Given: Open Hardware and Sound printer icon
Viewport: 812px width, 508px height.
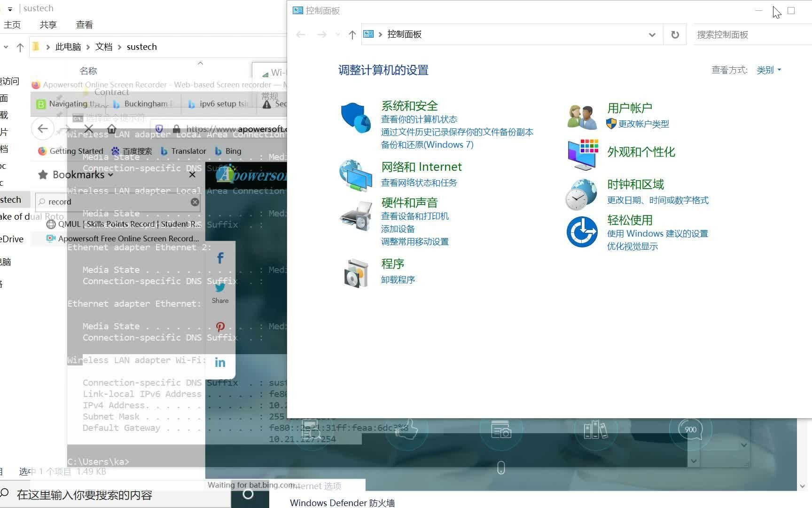Looking at the screenshot, I should (356, 216).
